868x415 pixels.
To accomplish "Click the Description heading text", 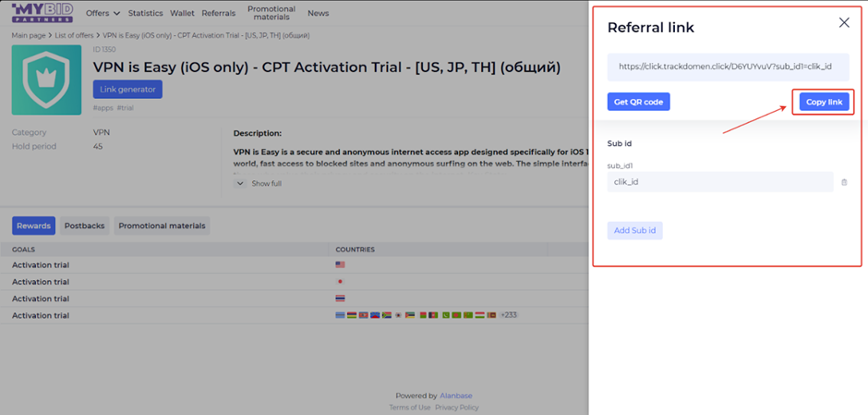I will (x=258, y=133).
